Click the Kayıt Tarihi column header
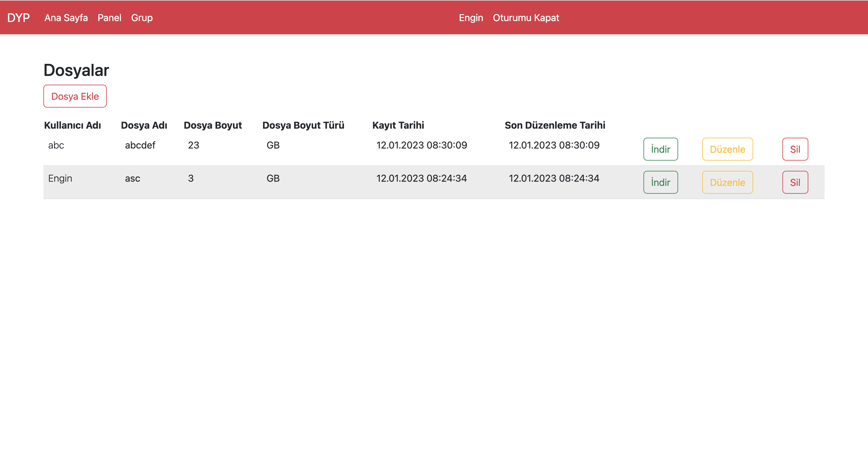This screenshot has width=868, height=476. 398,125
